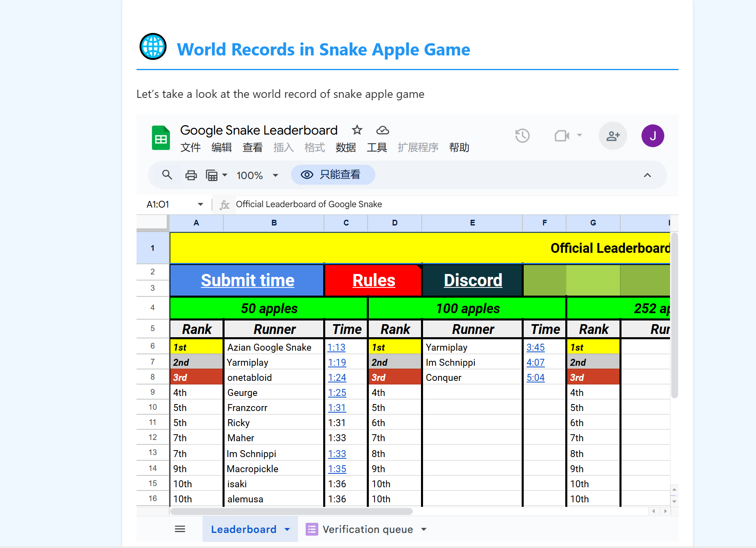Click the vertical scroll up arrow
756x548 pixels.
[x=674, y=489]
